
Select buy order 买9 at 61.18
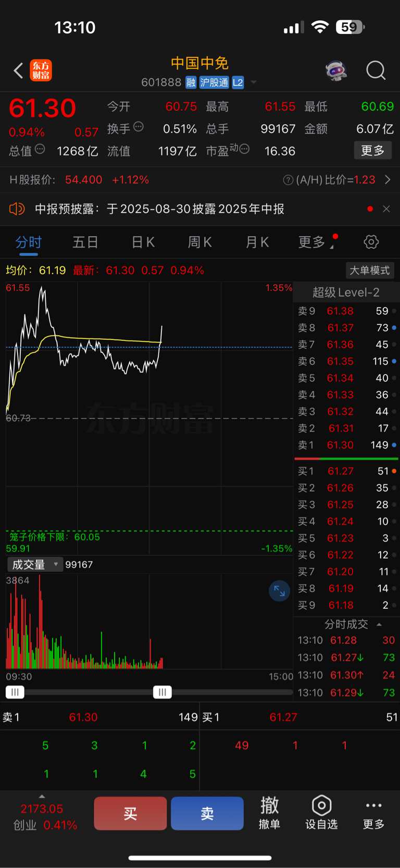pyautogui.click(x=346, y=605)
